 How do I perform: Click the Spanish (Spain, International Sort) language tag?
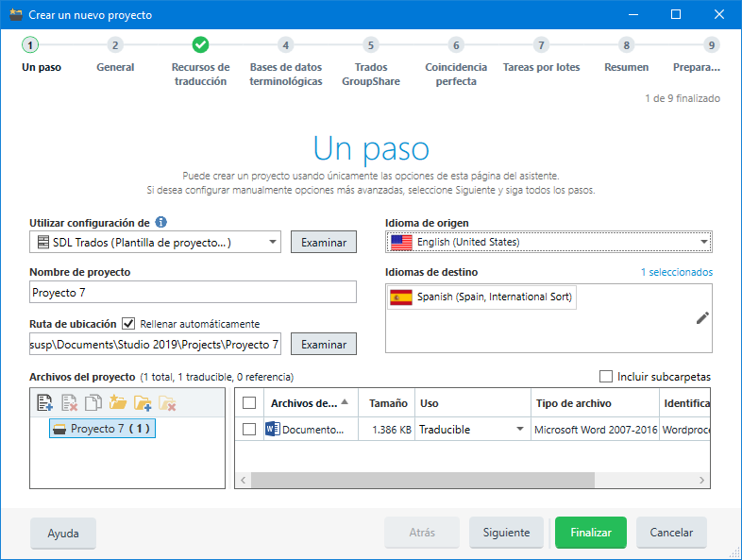481,297
